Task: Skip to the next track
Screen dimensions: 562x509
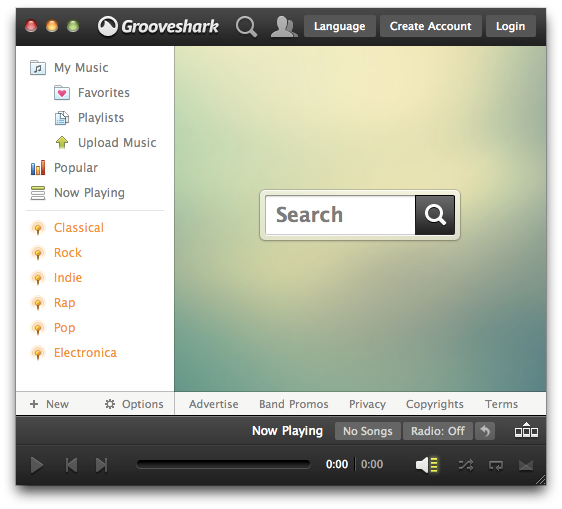Action: click(x=101, y=465)
